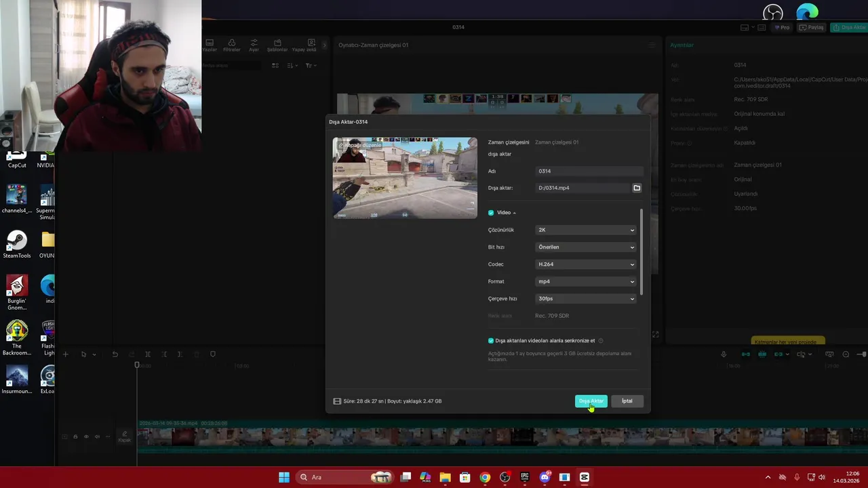
Task: Open the Çerçeve hızı 30fps dropdown
Action: click(586, 299)
